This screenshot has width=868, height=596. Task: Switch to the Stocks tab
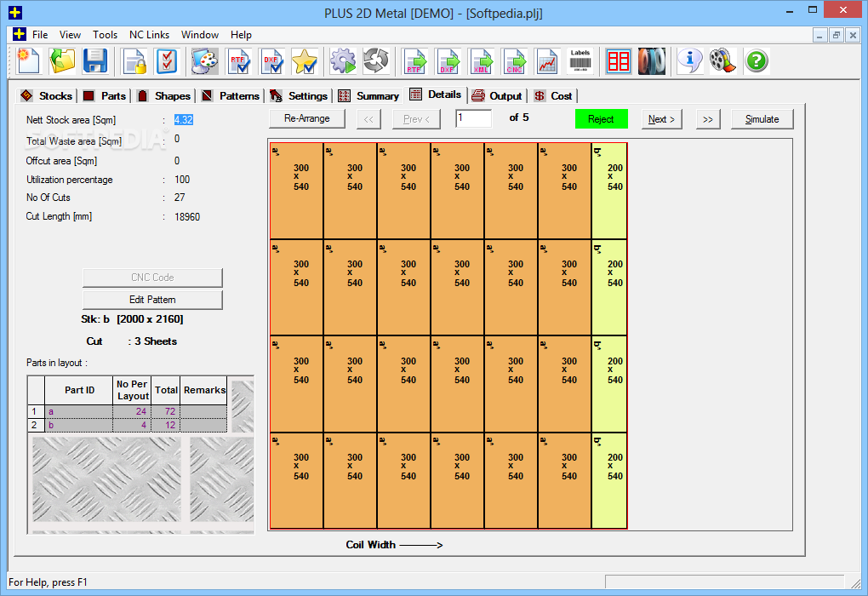(47, 96)
